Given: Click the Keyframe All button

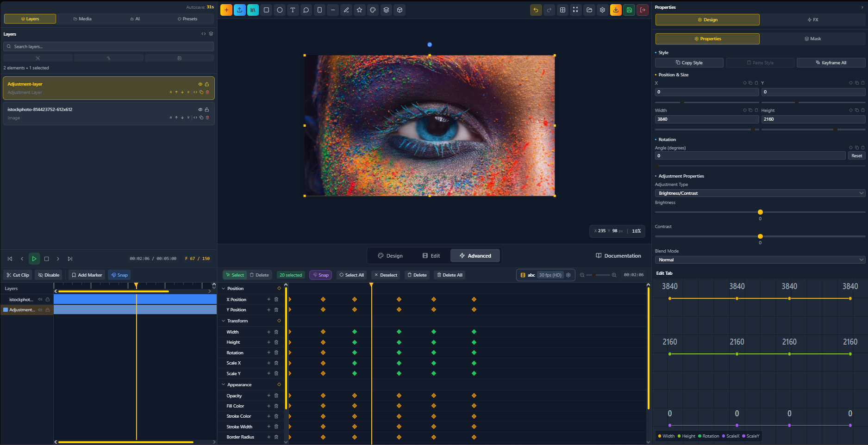Looking at the screenshot, I should 831,62.
